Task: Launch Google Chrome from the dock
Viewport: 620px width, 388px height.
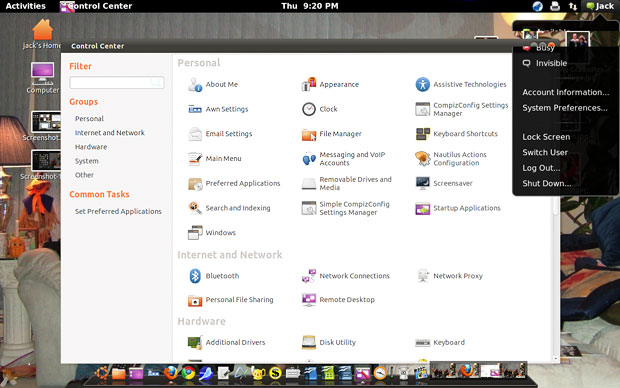Action: click(188, 373)
